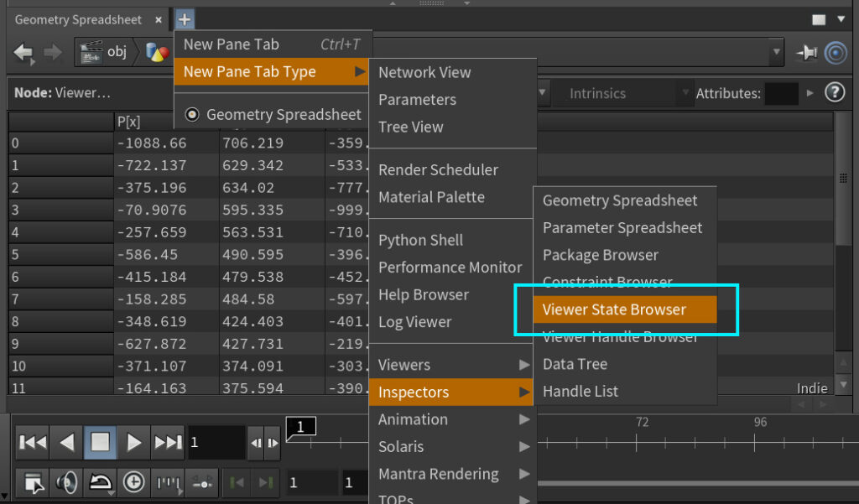Click the plus icon for new pane tab
This screenshot has width=859, height=504.
point(185,19)
